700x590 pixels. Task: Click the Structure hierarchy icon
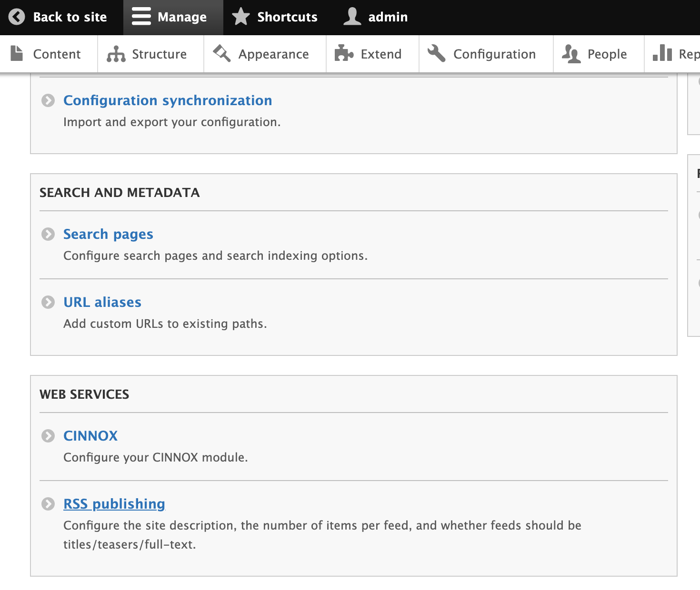coord(116,54)
